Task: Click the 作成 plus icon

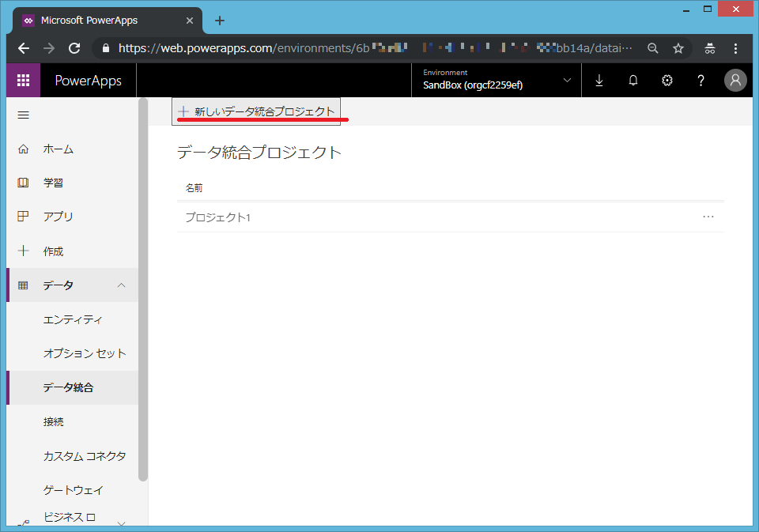Action: coord(23,251)
